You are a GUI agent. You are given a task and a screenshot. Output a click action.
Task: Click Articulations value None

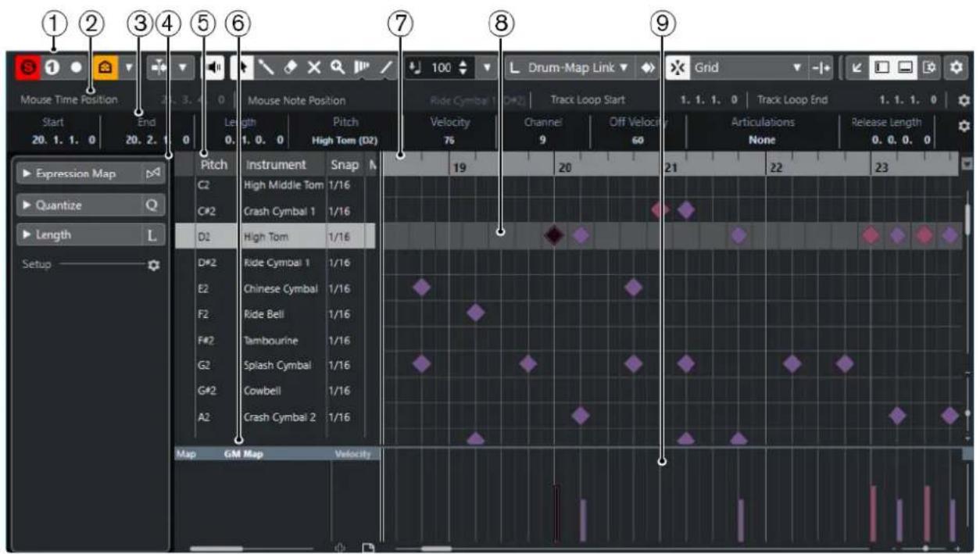click(x=761, y=141)
